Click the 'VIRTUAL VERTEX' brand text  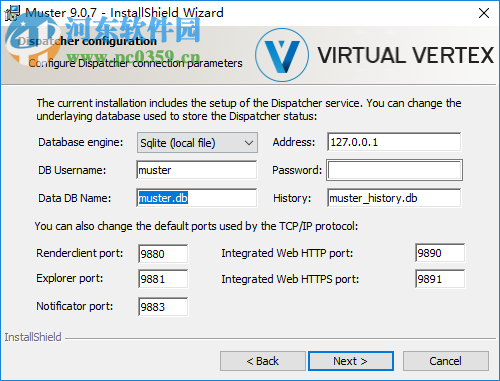tap(405, 55)
